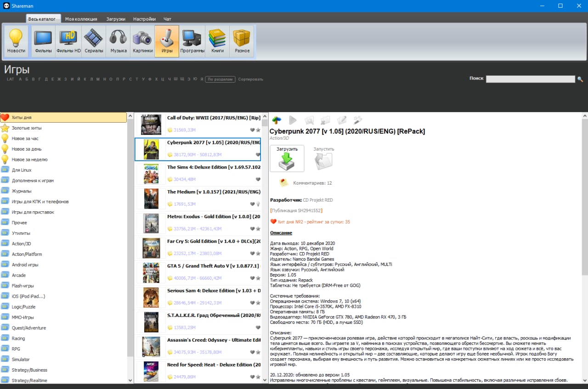Open the Android игры section
This screenshot has width=588, height=389.
pos(63,265)
